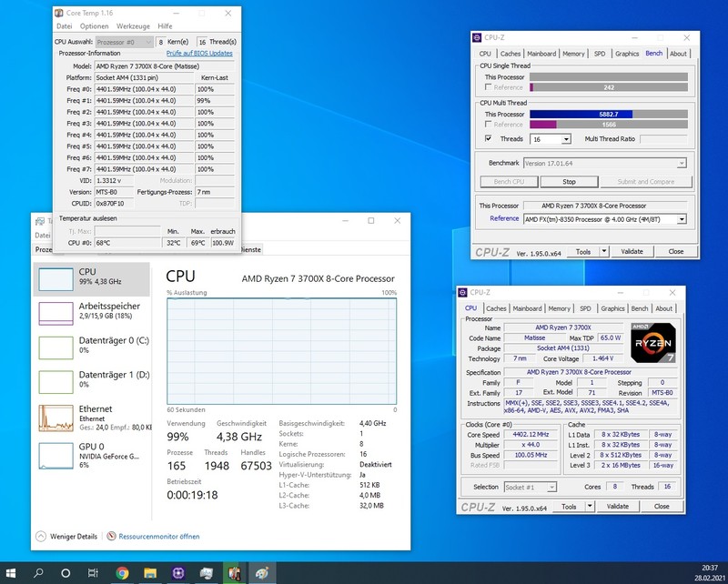This screenshot has width=728, height=584.
Task: Launch Google Chrome from the taskbar
Action: point(124,573)
